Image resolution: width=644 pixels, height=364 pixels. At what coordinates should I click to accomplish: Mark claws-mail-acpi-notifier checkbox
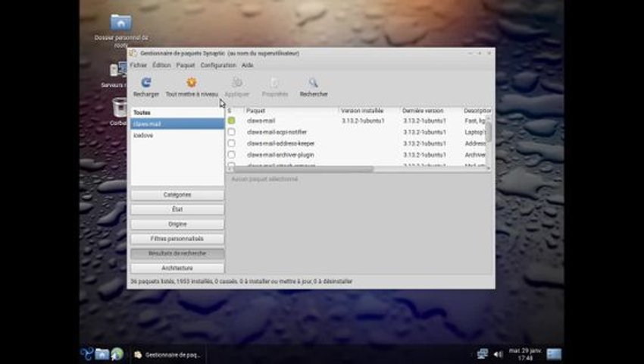pos(231,132)
